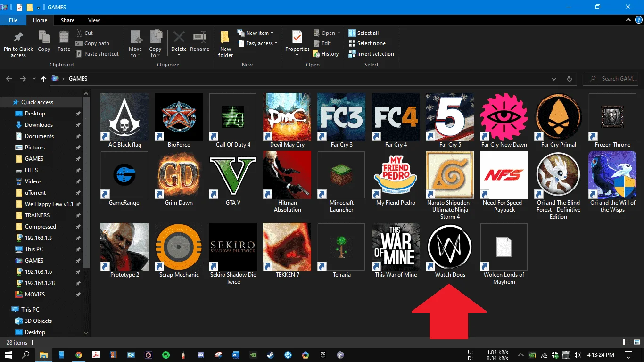The width and height of the screenshot is (644, 362).
Task: Click the Search GAMES input field
Action: point(611,79)
